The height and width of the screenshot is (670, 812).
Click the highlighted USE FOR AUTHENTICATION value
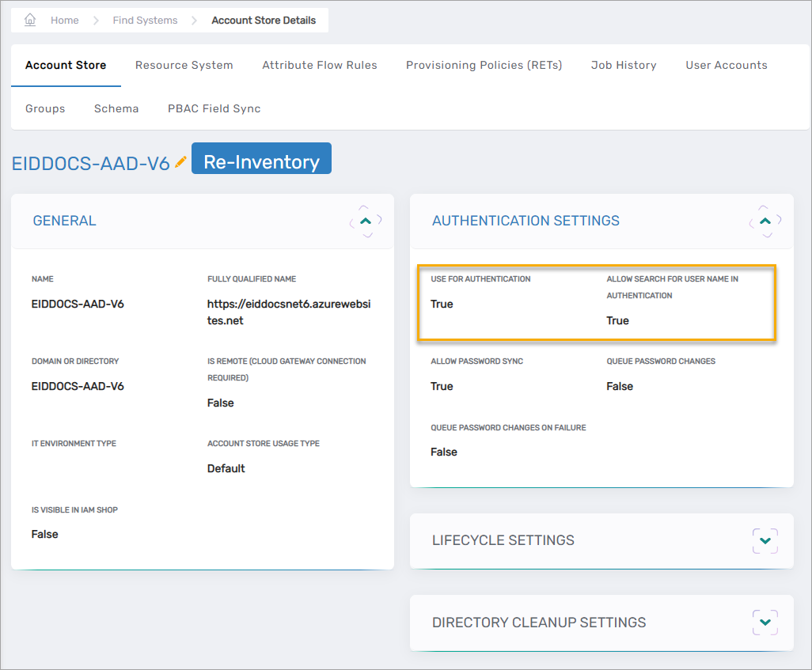(442, 302)
